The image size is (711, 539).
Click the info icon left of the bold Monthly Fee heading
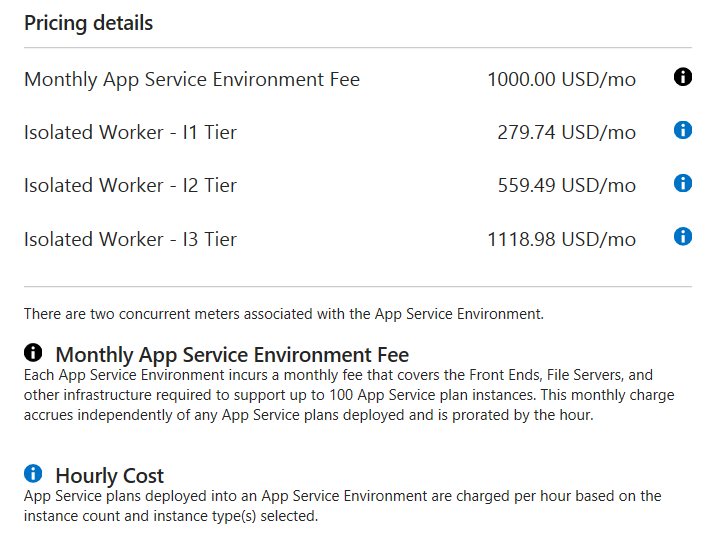(33, 353)
